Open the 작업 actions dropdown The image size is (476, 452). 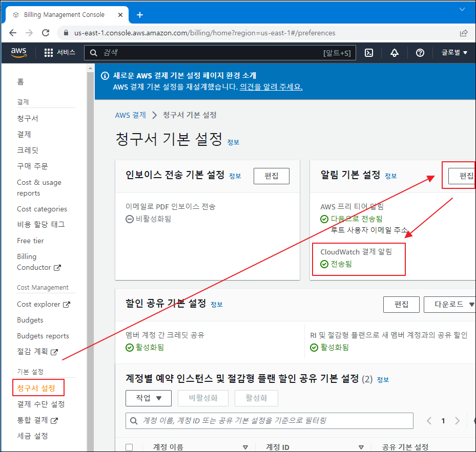149,398
